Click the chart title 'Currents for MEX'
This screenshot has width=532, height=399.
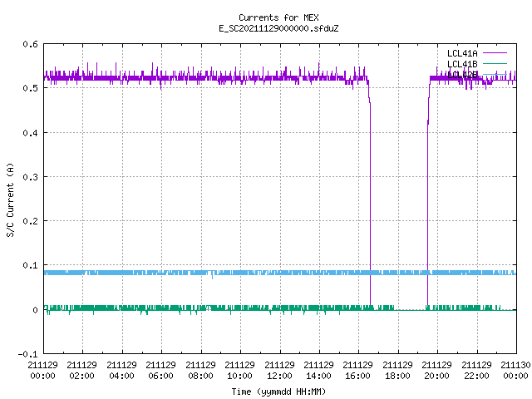(x=278, y=17)
